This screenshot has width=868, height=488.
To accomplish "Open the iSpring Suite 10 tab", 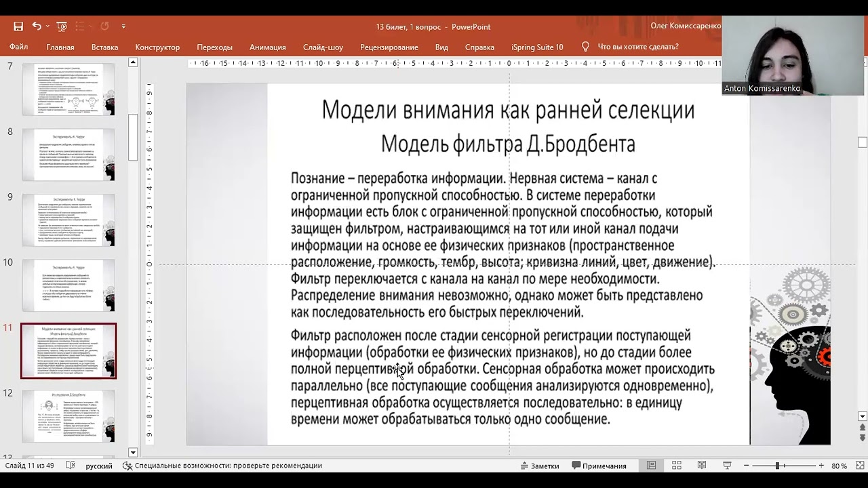I will tap(537, 47).
